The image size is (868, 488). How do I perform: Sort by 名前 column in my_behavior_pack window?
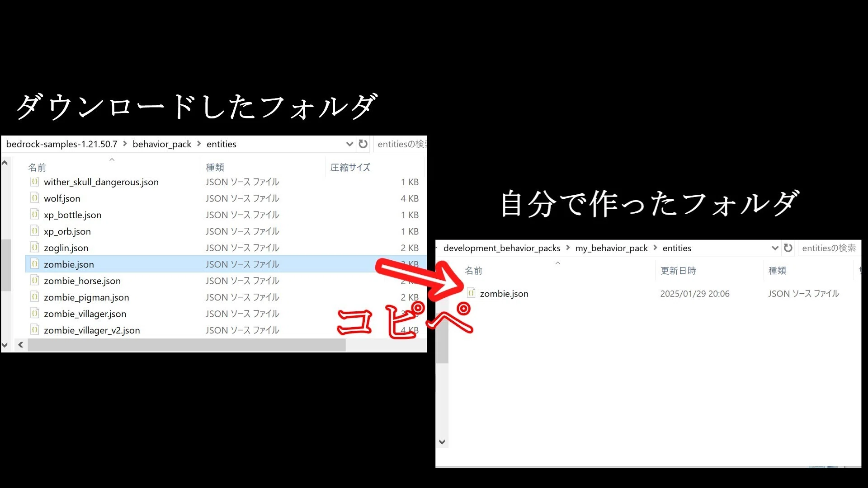[474, 271]
